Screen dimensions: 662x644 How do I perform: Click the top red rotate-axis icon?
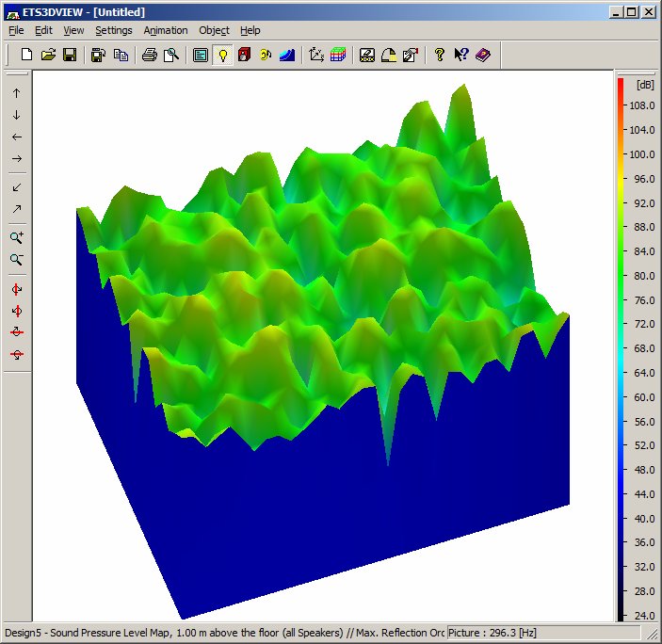[17, 289]
